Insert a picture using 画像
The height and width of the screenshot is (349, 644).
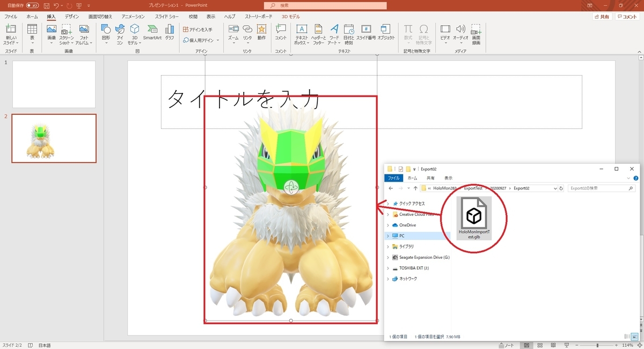click(x=52, y=34)
